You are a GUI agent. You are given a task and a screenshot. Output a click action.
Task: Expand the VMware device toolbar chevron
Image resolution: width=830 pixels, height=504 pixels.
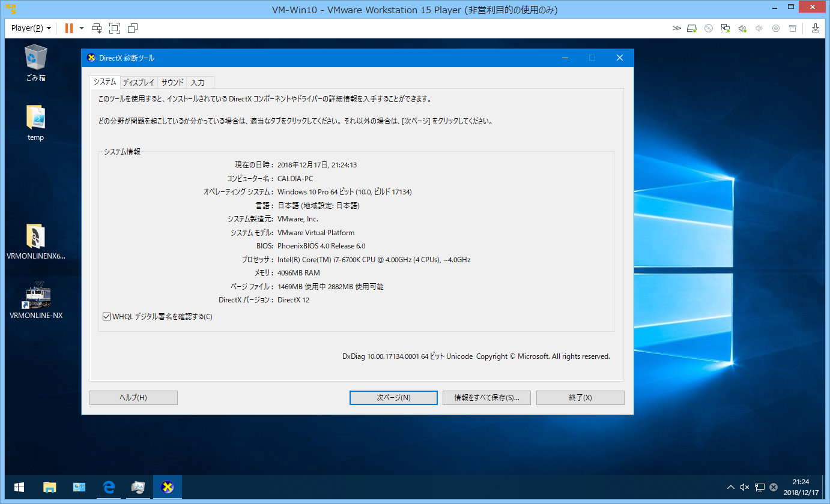[677, 28]
